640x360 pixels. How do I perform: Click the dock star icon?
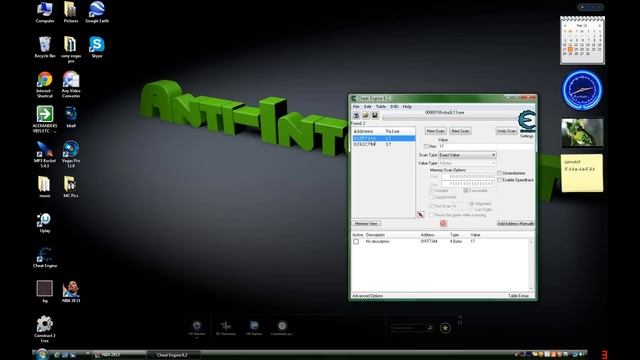point(445,328)
